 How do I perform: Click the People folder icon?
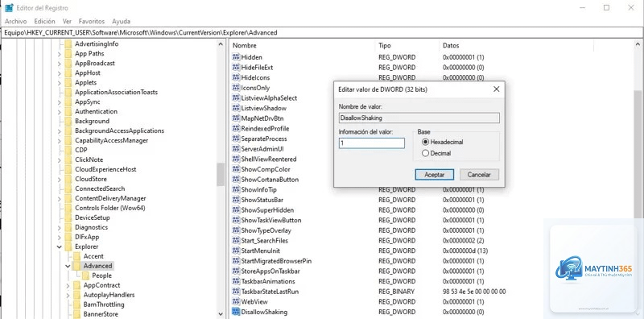point(85,275)
